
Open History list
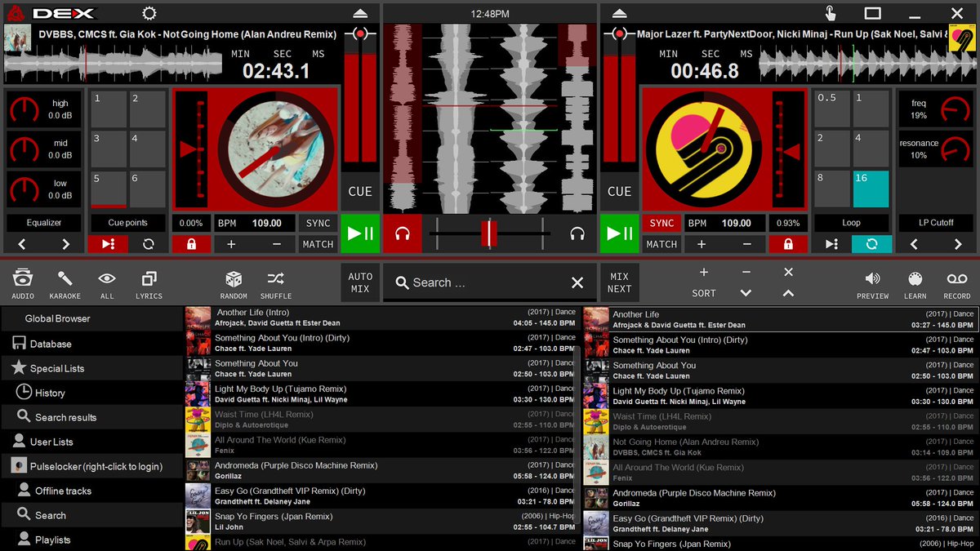(91, 393)
